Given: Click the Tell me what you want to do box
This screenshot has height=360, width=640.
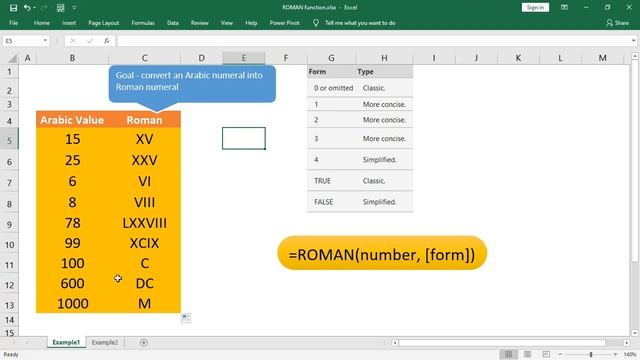Looking at the screenshot, I should pyautogui.click(x=360, y=23).
